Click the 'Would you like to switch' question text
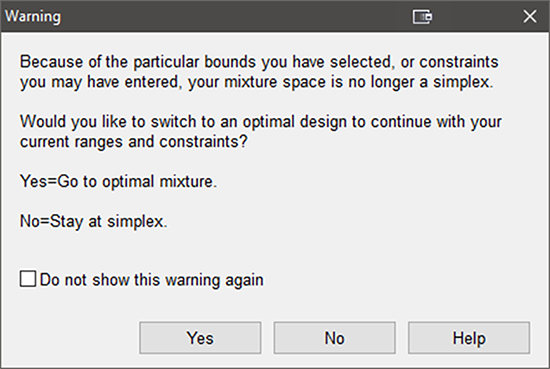 point(261,132)
